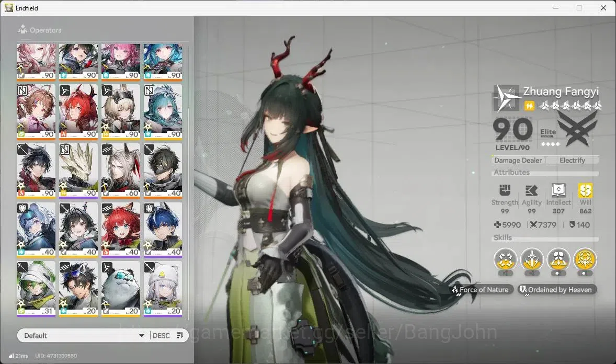
Task: Click the Damage Dealer role tag
Action: click(x=518, y=161)
